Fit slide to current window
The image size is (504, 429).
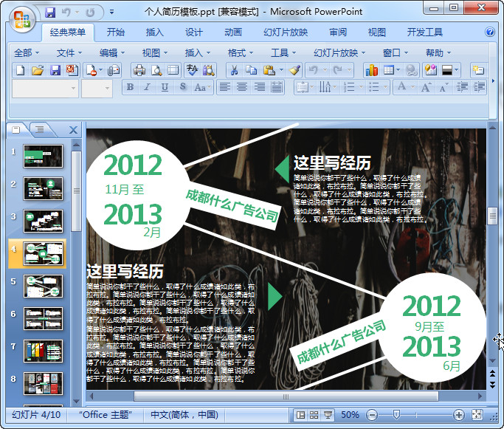coord(477,415)
